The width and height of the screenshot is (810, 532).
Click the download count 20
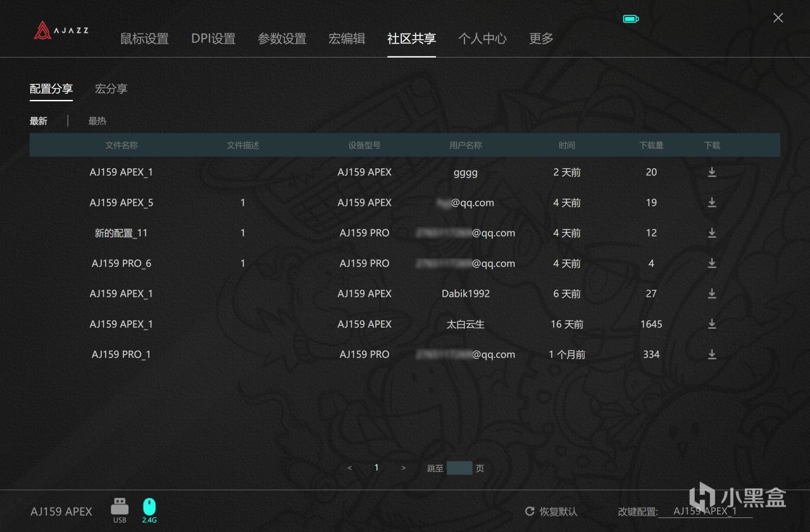point(651,172)
